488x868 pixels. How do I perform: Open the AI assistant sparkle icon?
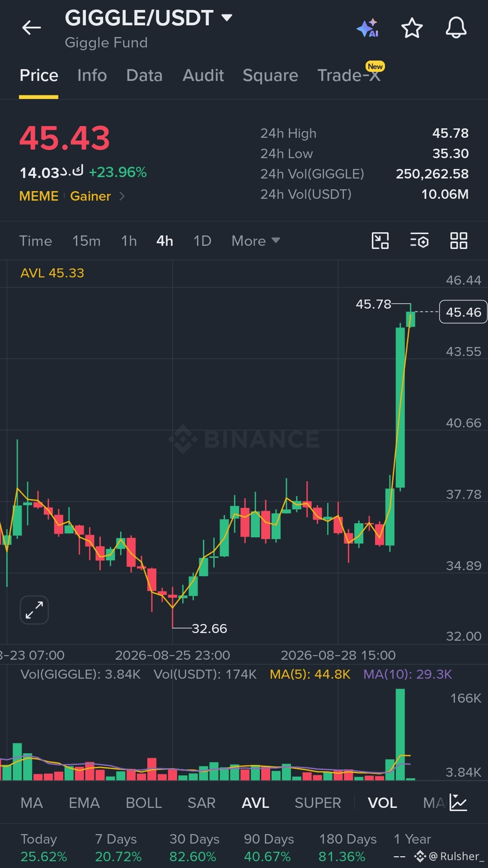point(367,28)
